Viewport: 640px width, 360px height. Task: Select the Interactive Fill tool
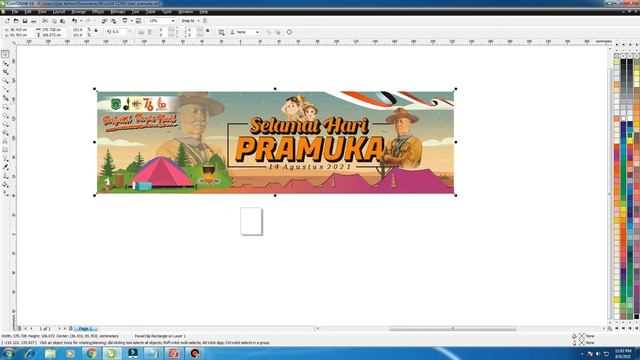(5, 193)
